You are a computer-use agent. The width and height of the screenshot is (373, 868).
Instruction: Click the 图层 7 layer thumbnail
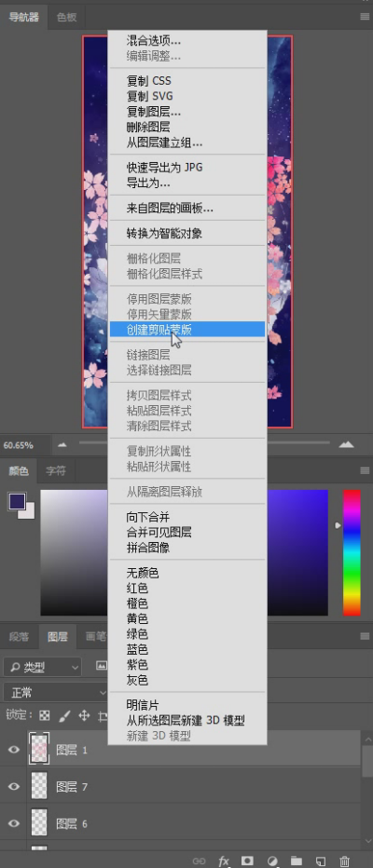coord(39,786)
